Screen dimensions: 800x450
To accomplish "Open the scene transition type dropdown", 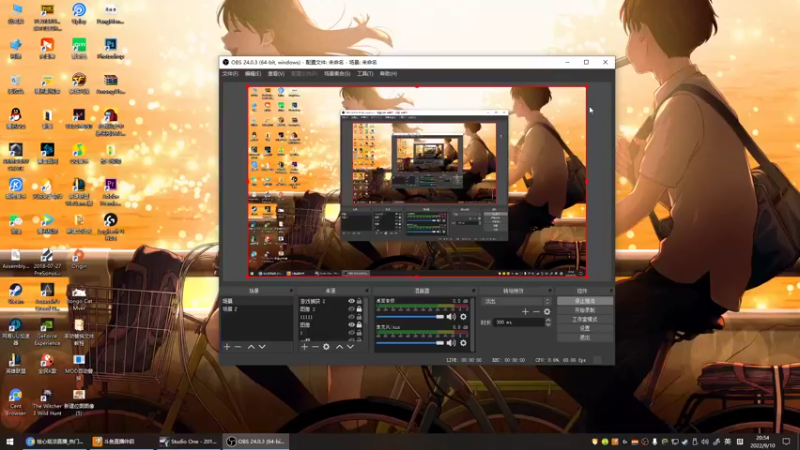I will tap(516, 302).
